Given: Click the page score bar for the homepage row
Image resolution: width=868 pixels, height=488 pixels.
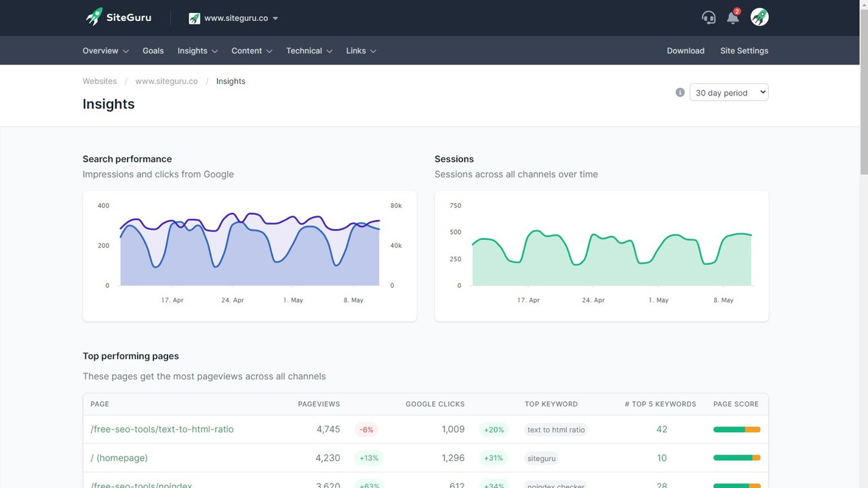Looking at the screenshot, I should click(x=736, y=457).
